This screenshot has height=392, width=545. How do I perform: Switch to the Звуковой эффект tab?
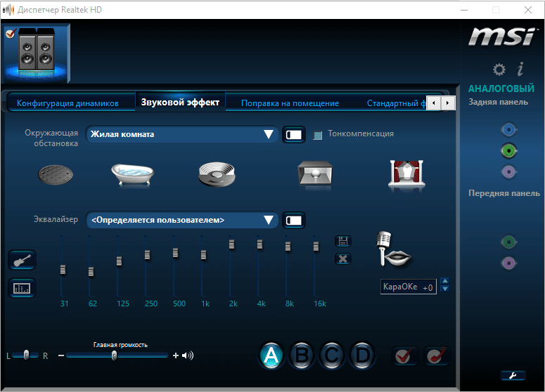click(180, 102)
